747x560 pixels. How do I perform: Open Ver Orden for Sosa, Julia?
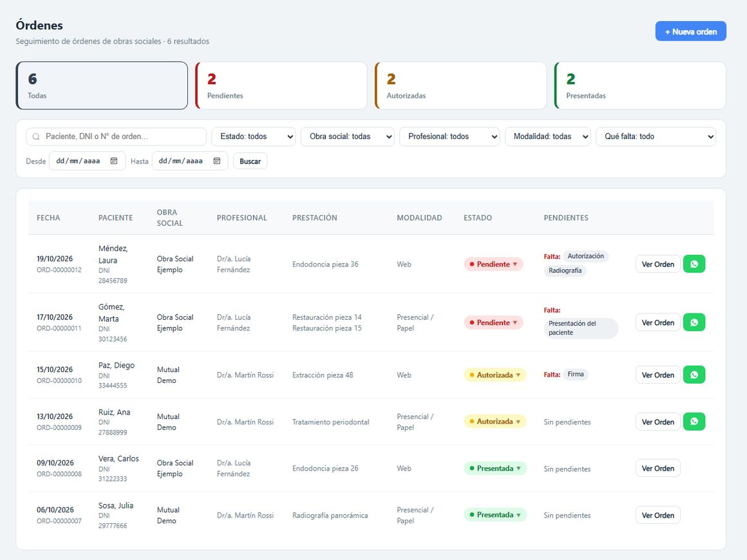tap(658, 515)
